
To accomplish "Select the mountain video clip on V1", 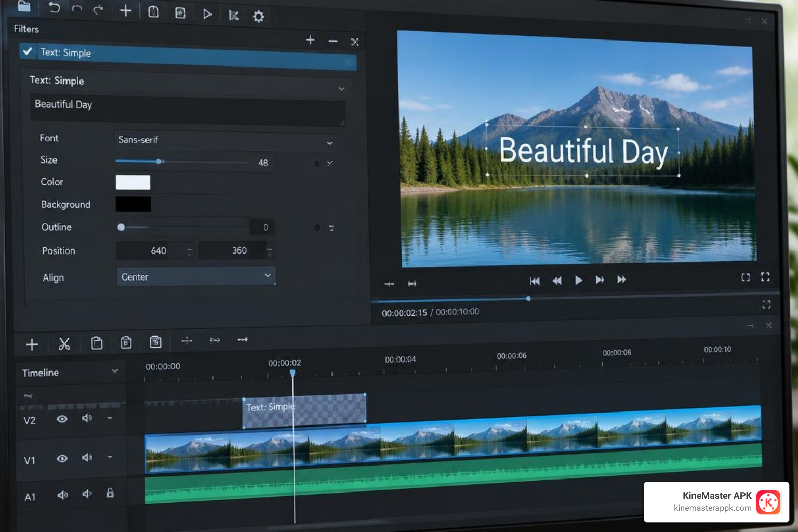I will click(453, 440).
